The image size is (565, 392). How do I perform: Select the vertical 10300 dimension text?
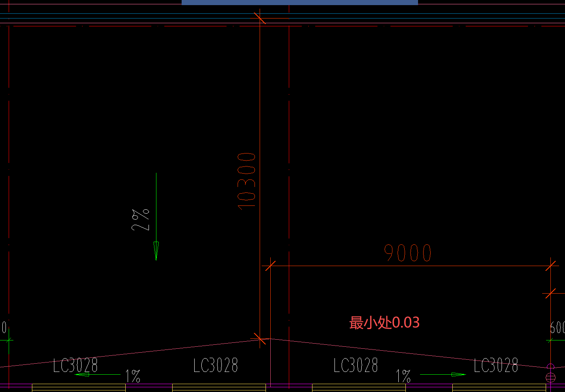point(247,181)
